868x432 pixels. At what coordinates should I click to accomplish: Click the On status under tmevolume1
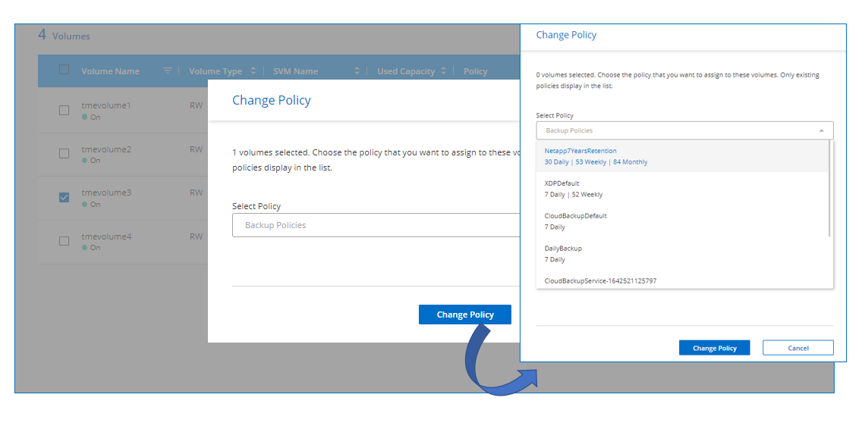tap(91, 117)
